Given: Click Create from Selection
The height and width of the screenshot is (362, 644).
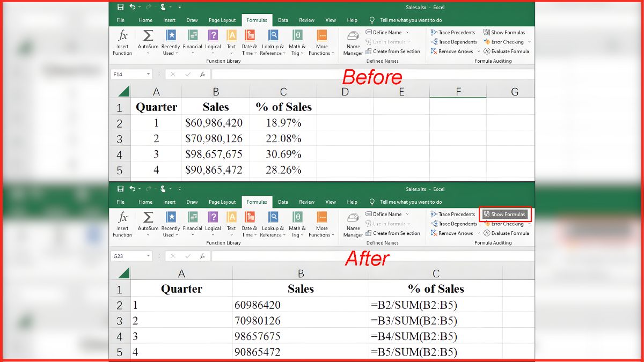Looking at the screenshot, I should pyautogui.click(x=394, y=51).
